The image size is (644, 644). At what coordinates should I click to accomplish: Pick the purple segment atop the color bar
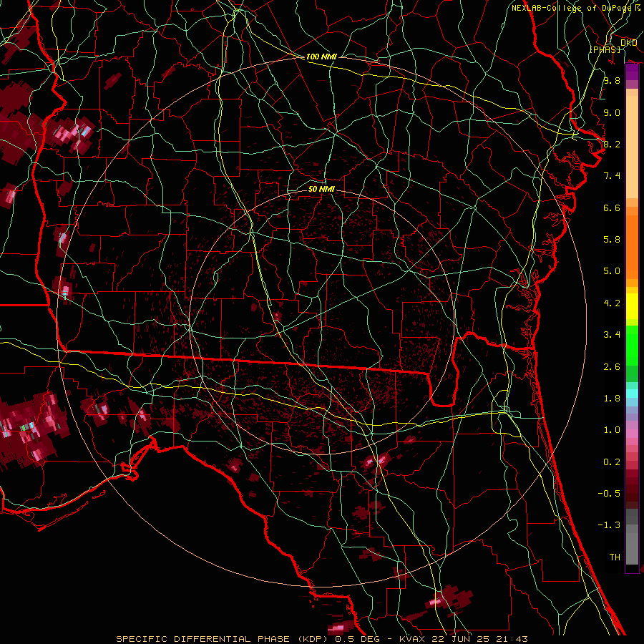click(x=632, y=72)
